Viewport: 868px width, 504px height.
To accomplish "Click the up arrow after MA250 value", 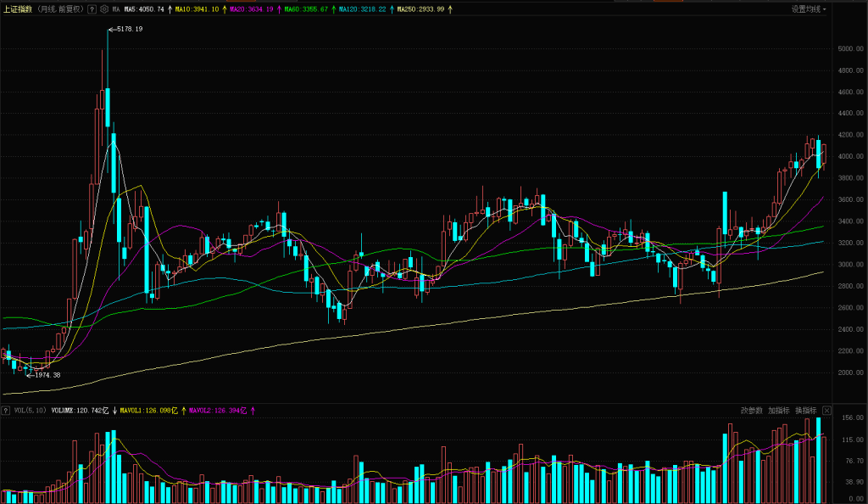I will click(x=449, y=9).
